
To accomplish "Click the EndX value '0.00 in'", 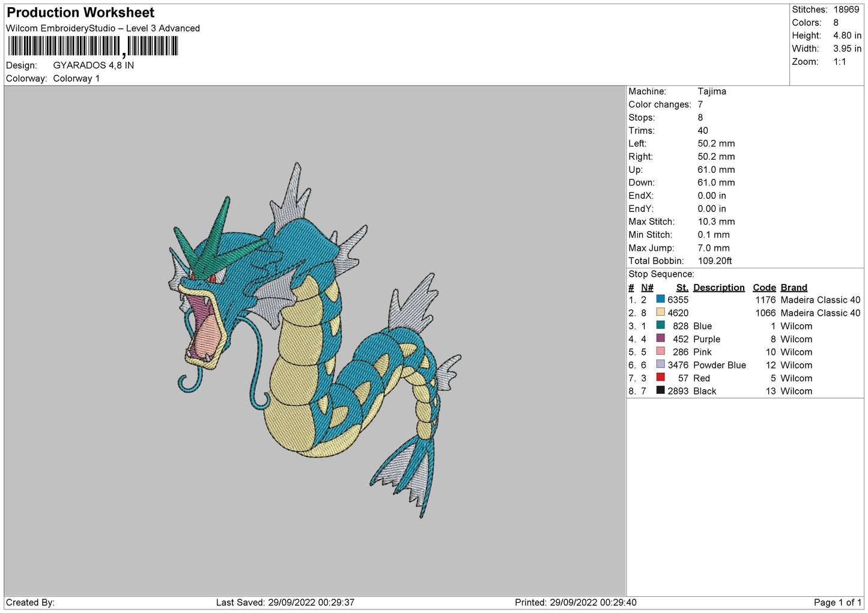I will coord(712,196).
